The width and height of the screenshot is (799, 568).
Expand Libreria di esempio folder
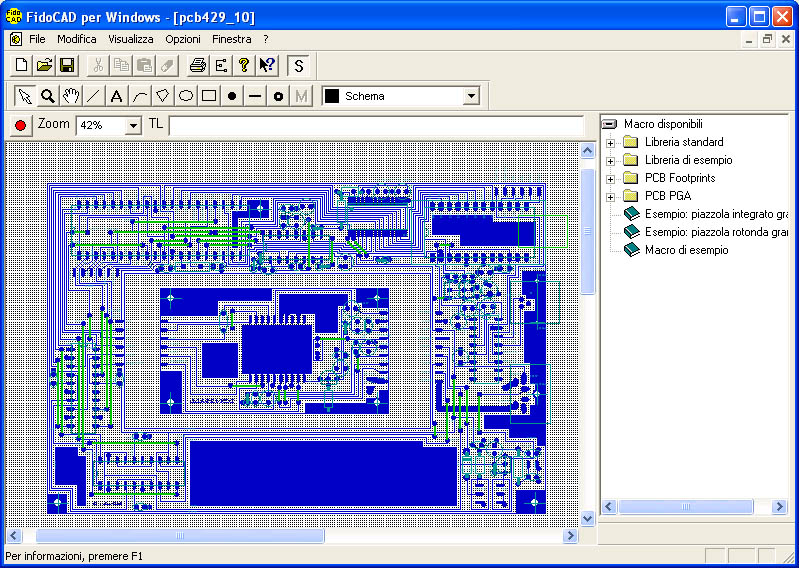(x=610, y=161)
